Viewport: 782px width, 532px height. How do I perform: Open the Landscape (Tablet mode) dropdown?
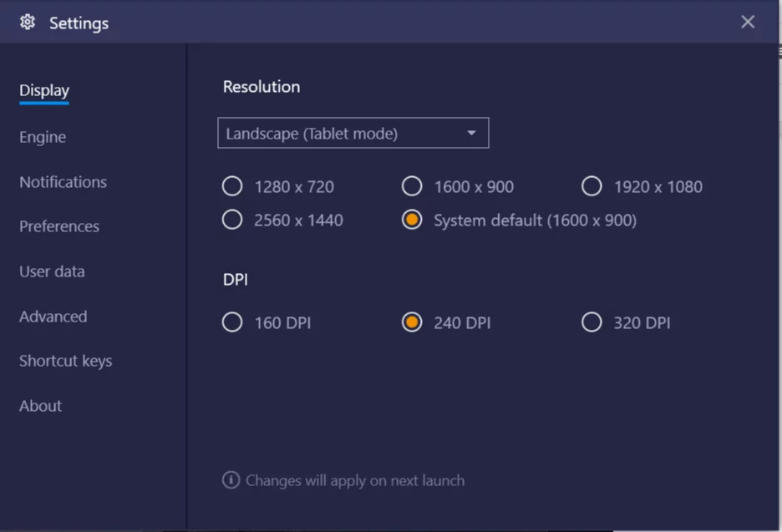click(x=353, y=133)
